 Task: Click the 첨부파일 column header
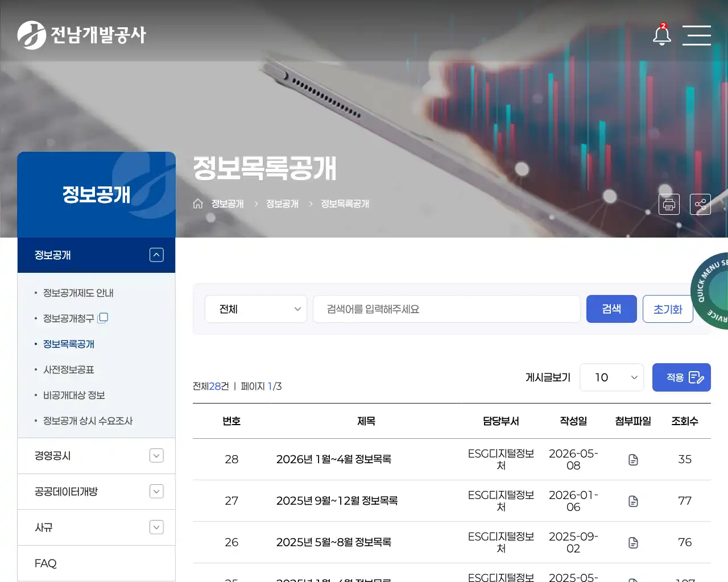633,421
